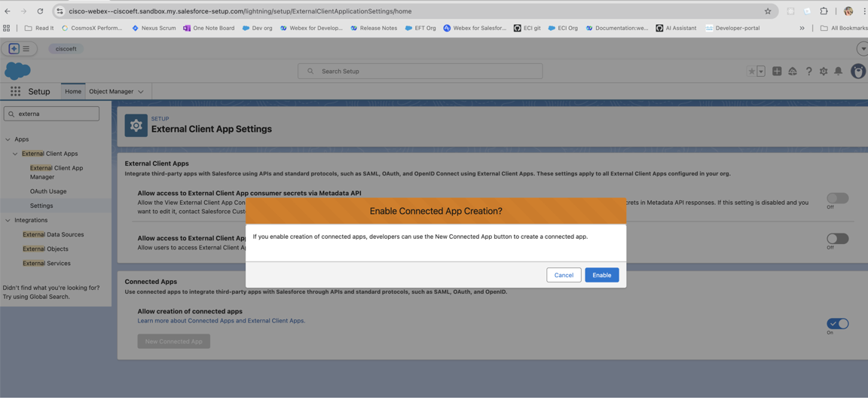Collapse the Integrations tree section
This screenshot has height=400, width=868.
(x=8, y=220)
